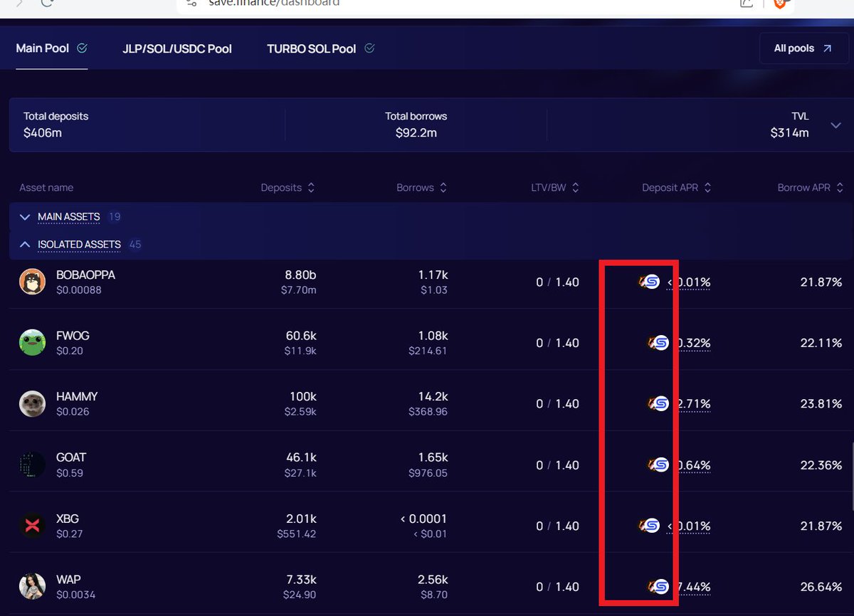Click the TVL $314m value

click(x=789, y=132)
